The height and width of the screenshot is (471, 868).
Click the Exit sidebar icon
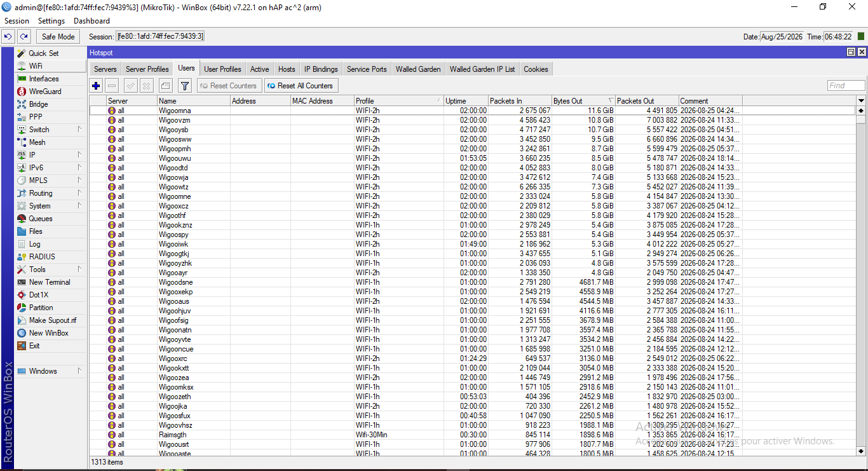pos(22,346)
